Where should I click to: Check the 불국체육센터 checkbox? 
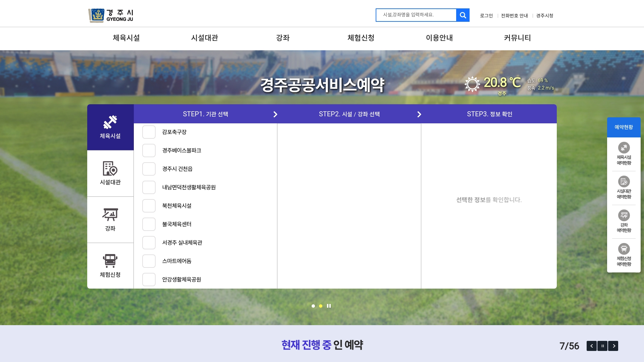point(149,224)
